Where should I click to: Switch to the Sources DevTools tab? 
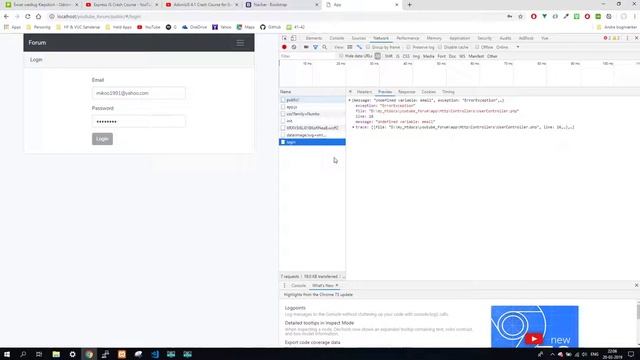click(x=359, y=38)
